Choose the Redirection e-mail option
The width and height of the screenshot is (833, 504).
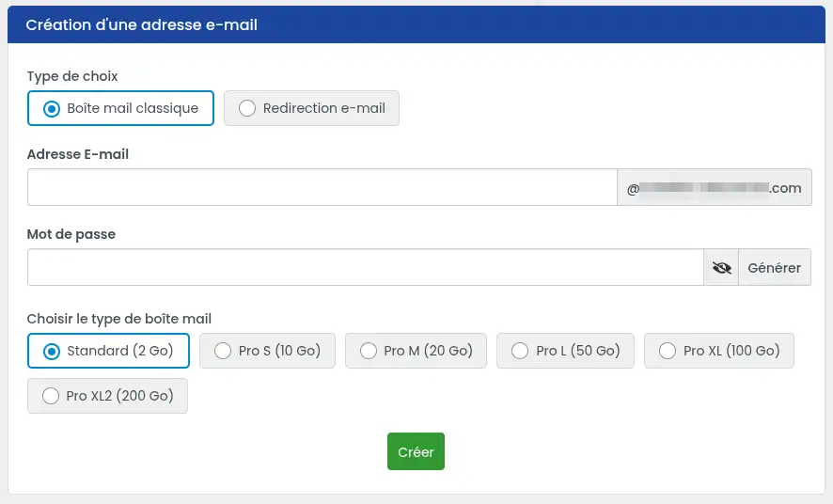pos(311,108)
